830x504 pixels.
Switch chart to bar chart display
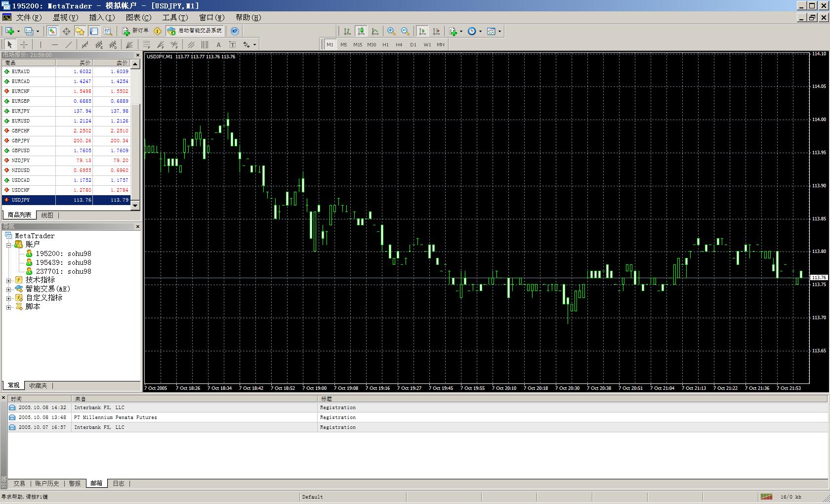point(347,31)
